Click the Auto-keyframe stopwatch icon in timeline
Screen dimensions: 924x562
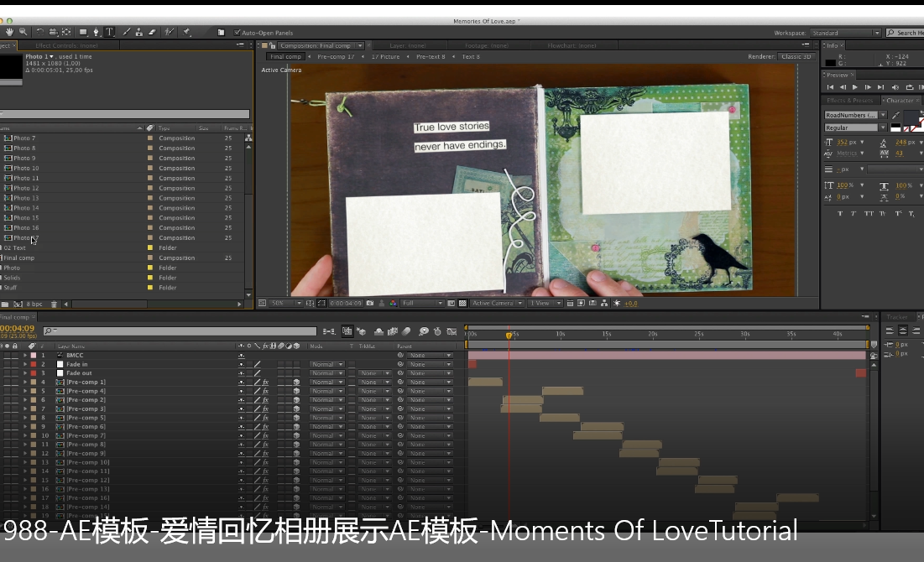pyautogui.click(x=437, y=331)
